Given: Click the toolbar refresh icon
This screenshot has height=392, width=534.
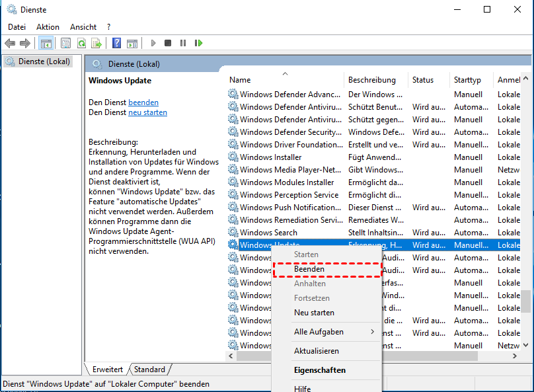Looking at the screenshot, I should tap(81, 43).
